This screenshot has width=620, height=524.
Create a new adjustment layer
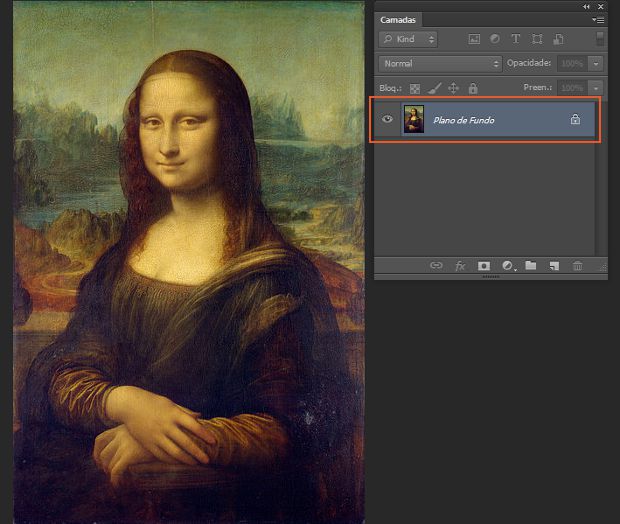pos(508,266)
